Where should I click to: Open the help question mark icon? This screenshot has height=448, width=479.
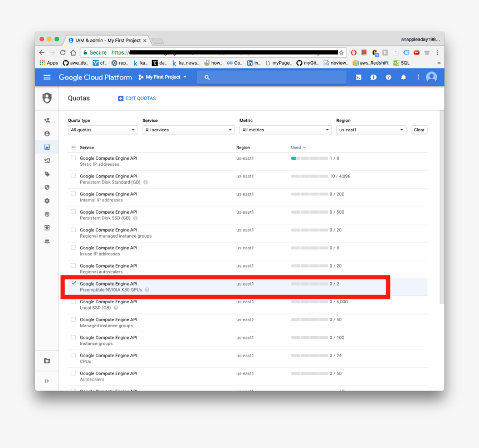tap(388, 77)
